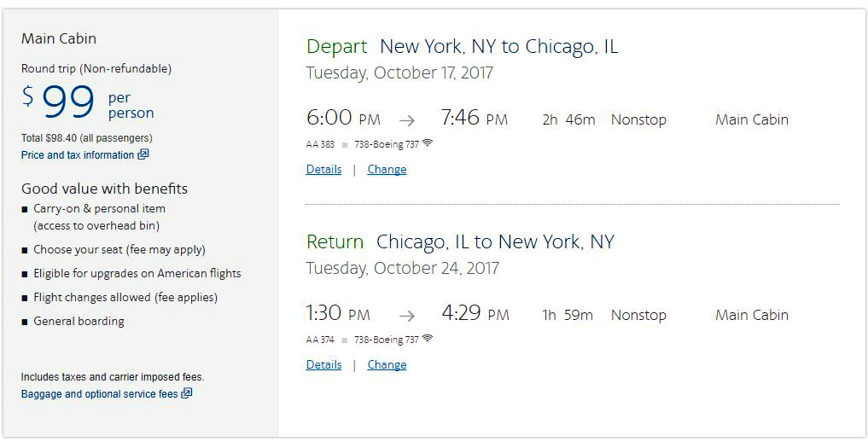
Task: Click the 2h 46m flight duration
Action: pos(568,119)
